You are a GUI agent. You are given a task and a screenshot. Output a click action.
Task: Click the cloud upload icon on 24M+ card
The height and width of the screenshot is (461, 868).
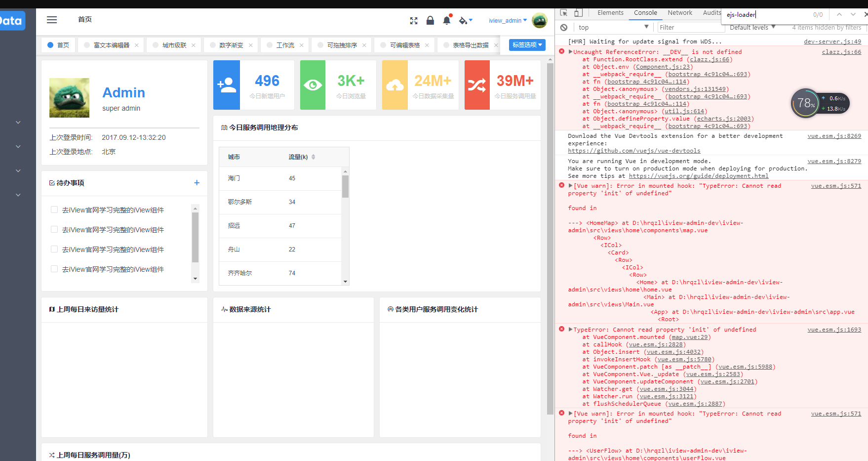pos(395,85)
